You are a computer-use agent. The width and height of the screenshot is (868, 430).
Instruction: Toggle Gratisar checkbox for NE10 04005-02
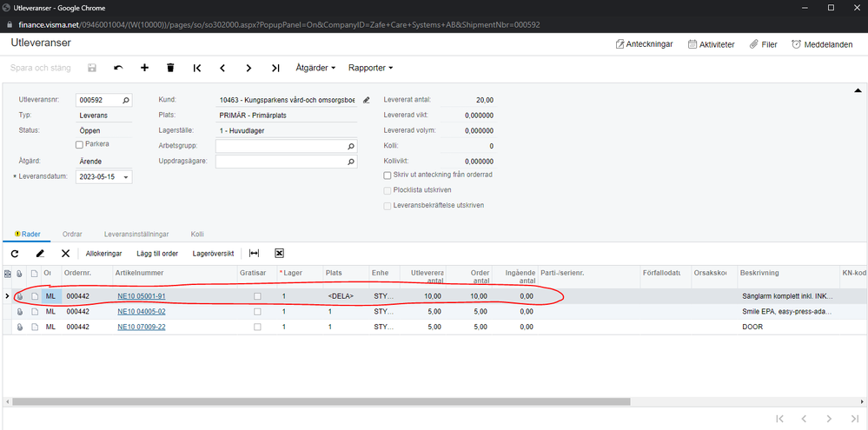(x=257, y=312)
